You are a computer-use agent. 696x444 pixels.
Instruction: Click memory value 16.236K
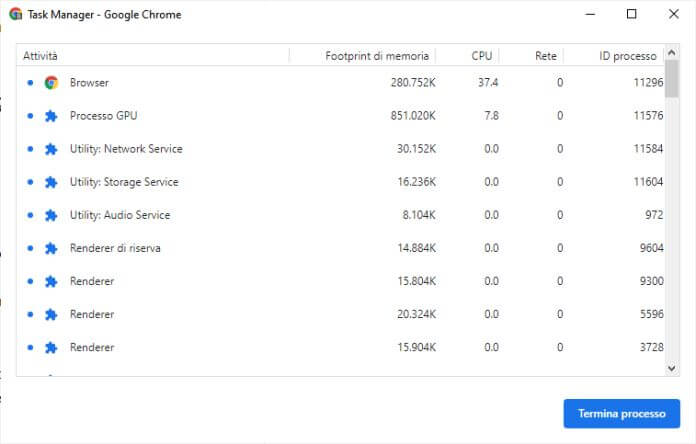point(416,182)
